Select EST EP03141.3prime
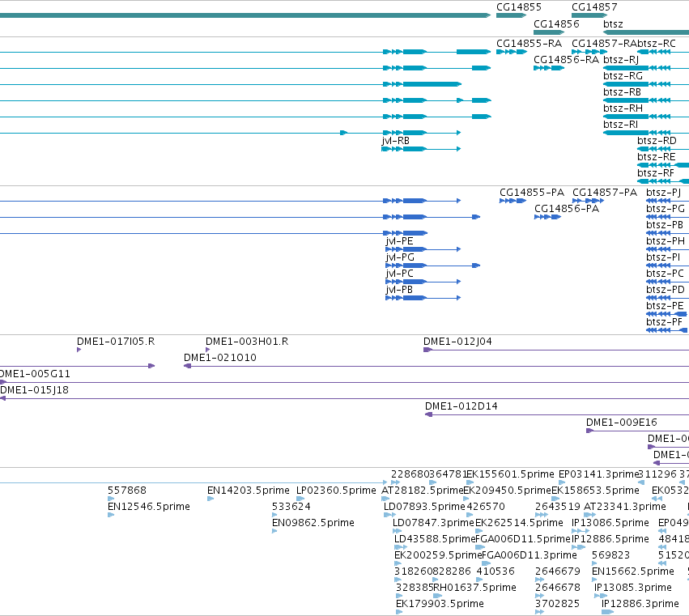 tap(598, 474)
